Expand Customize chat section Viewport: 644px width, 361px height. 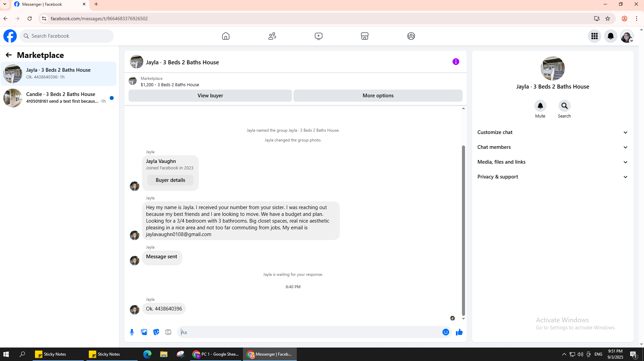tap(553, 132)
